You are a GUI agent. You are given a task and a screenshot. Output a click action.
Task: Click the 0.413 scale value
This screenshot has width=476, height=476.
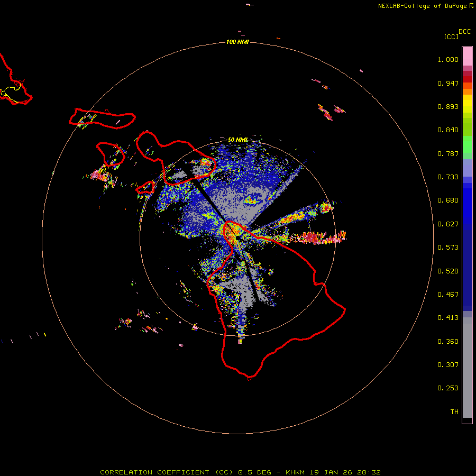point(448,318)
